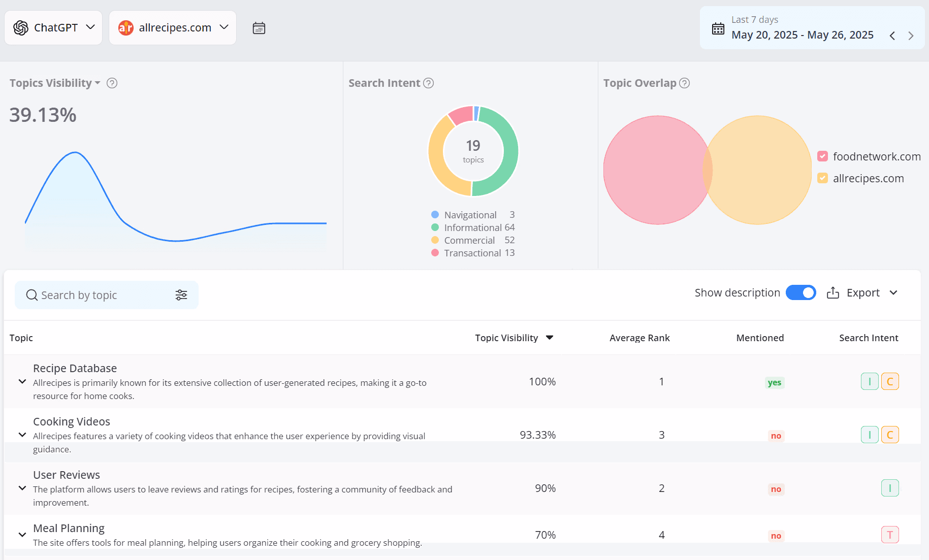Click the 93.33% visibility value
Image resolution: width=929 pixels, height=560 pixels.
pyautogui.click(x=537, y=435)
